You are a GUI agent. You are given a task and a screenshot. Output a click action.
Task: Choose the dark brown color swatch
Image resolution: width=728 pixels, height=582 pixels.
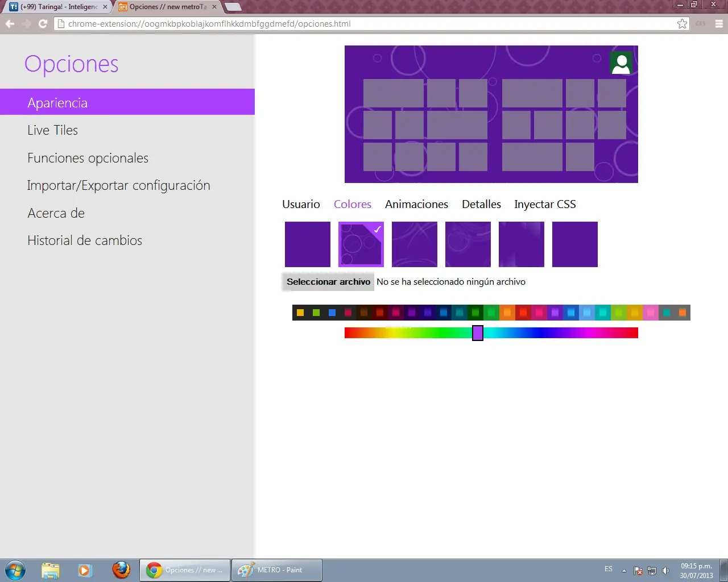pyautogui.click(x=364, y=313)
